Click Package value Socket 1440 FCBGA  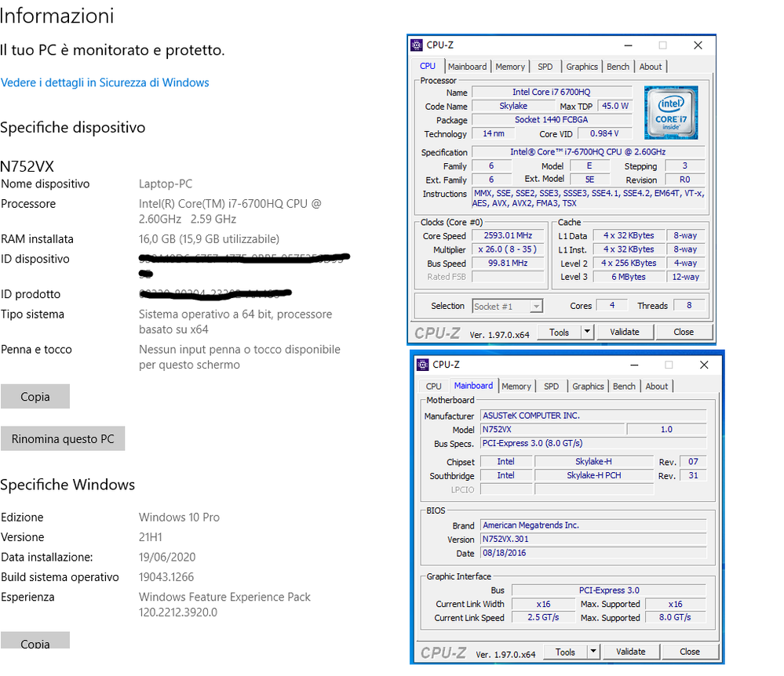coord(552,119)
